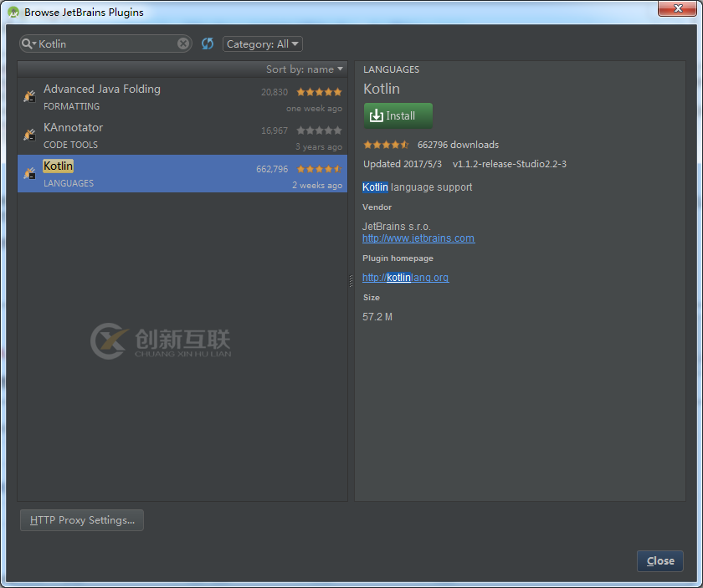Viewport: 703px width, 588px height.
Task: Click Android Studio icon in title bar
Action: 13,12
